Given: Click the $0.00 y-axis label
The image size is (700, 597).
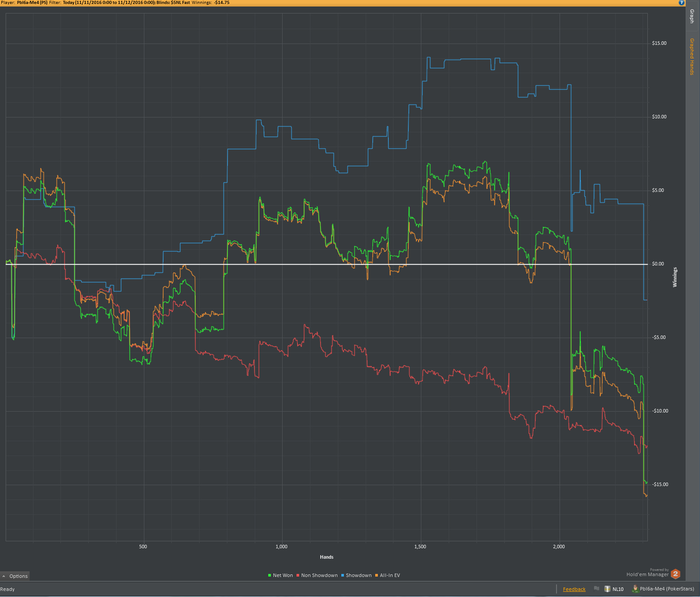Looking at the screenshot, I should pyautogui.click(x=658, y=264).
